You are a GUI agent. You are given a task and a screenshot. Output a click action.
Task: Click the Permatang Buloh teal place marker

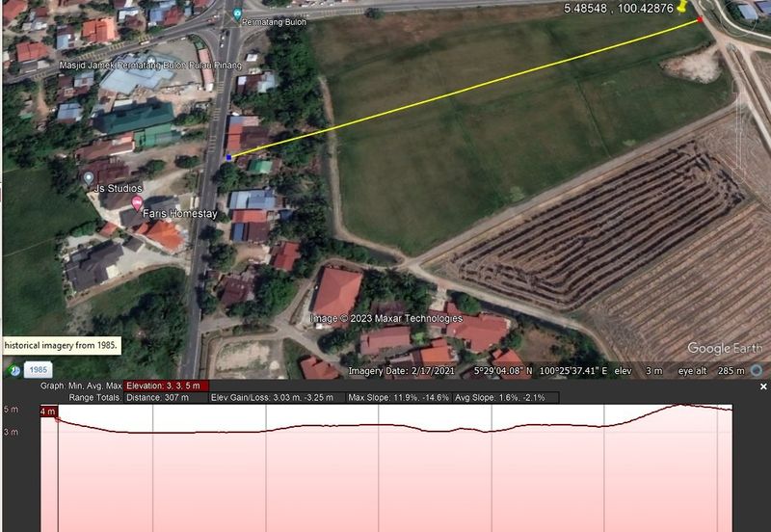pos(237,14)
